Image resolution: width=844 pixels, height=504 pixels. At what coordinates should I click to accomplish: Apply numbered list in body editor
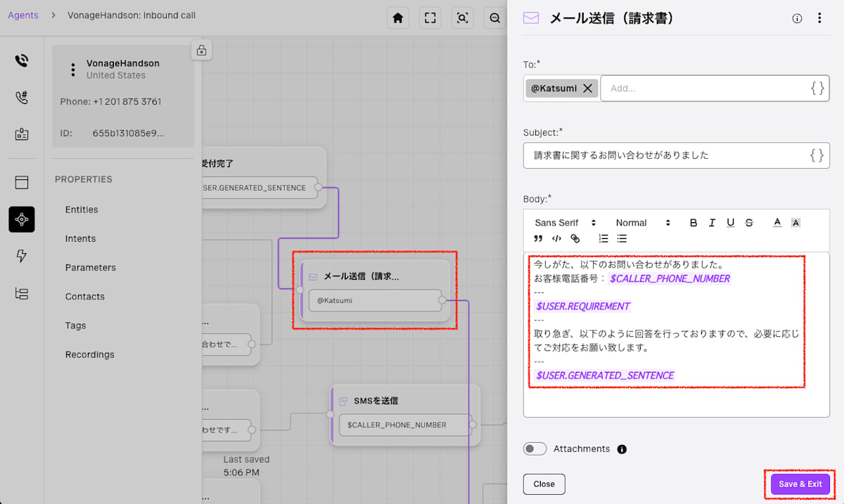[603, 239]
